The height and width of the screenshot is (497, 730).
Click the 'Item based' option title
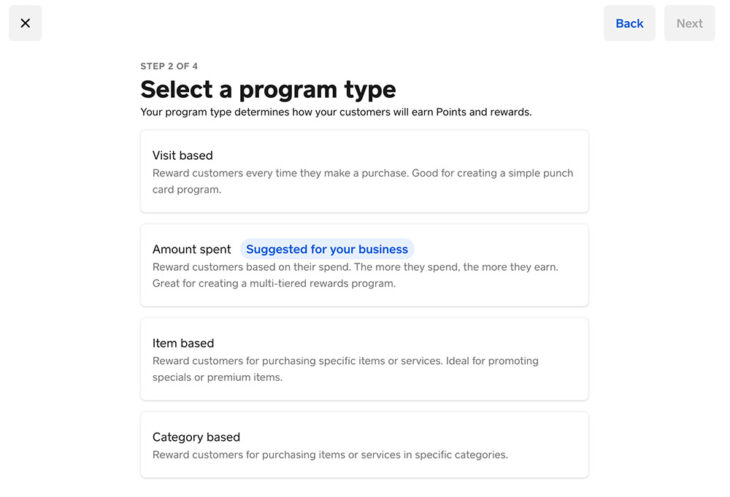point(183,343)
